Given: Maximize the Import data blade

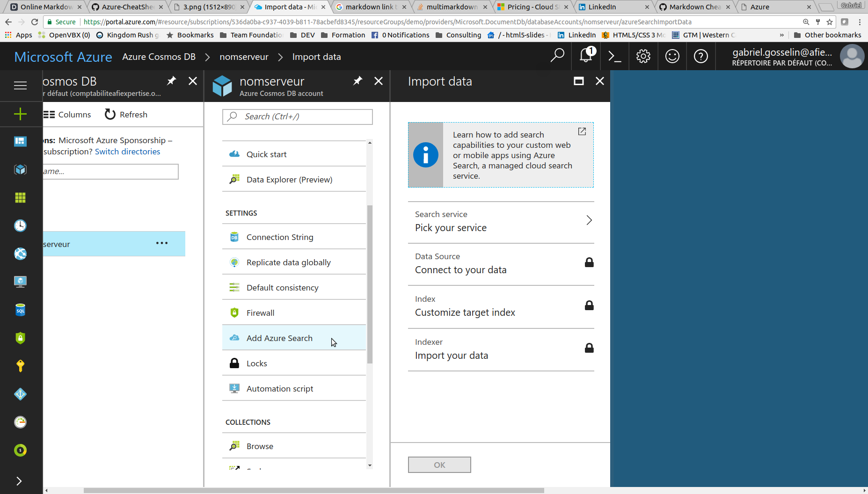Looking at the screenshot, I should (579, 81).
